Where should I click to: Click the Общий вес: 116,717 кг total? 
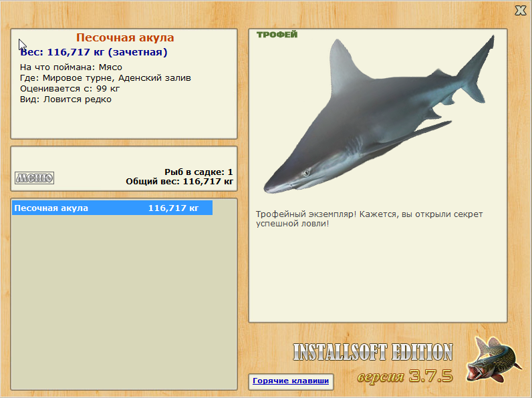pos(180,182)
